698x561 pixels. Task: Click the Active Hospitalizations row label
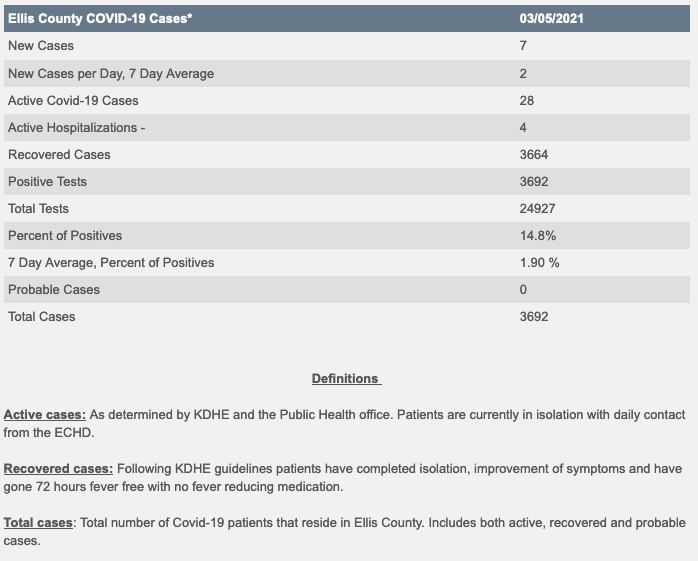tap(77, 127)
